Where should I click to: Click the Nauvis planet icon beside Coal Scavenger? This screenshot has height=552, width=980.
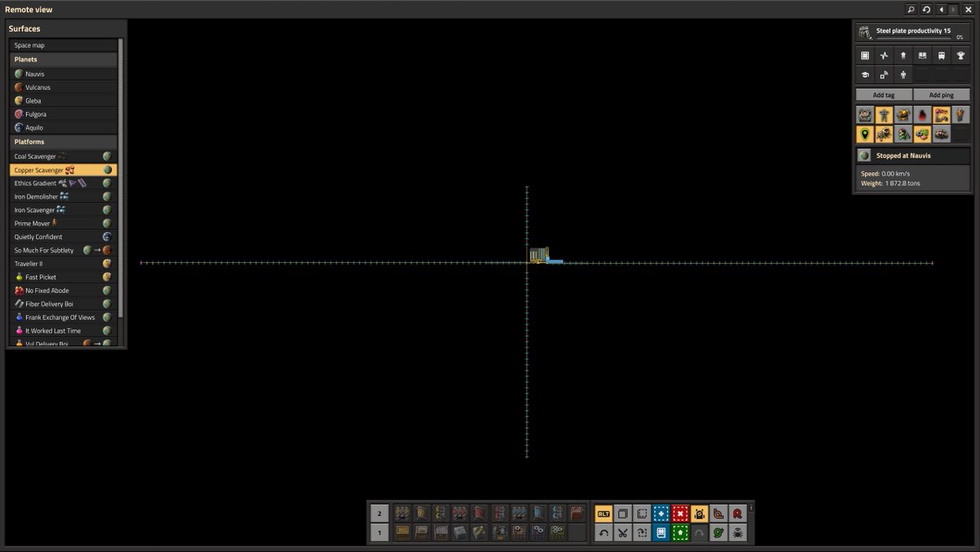click(107, 156)
